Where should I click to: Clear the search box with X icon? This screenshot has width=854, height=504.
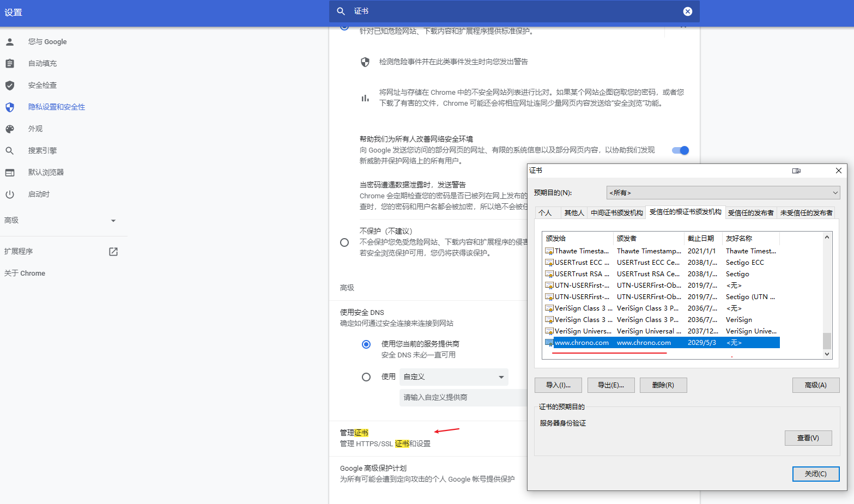pos(688,11)
